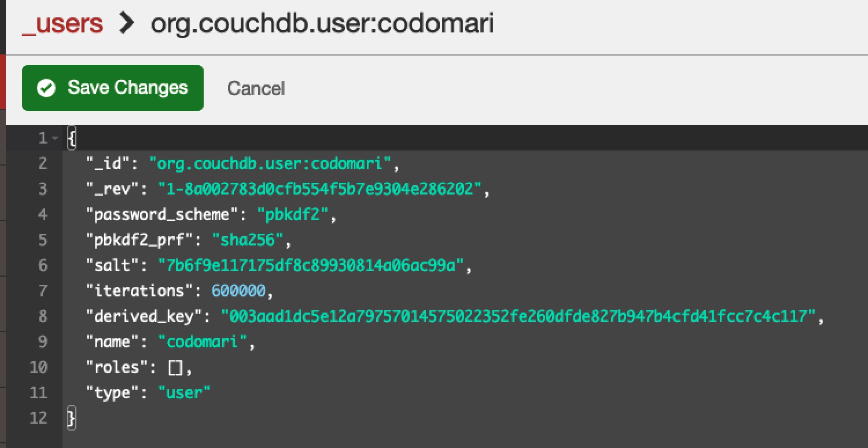
Task: Click inside the derived_key hash value
Action: pos(518,316)
